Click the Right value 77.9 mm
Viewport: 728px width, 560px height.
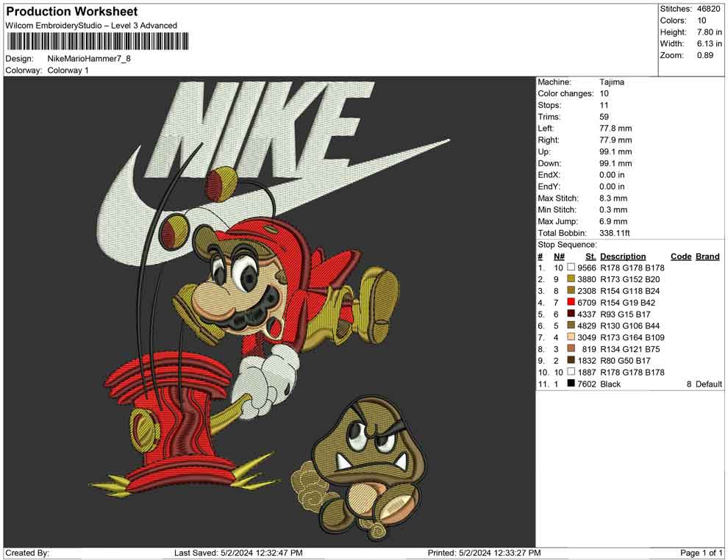tap(615, 140)
